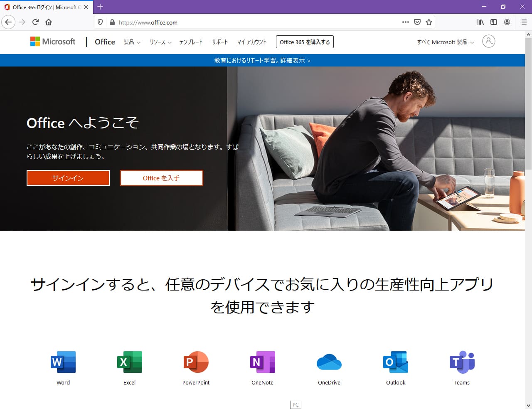Open the OneDrive cloud icon

click(329, 362)
